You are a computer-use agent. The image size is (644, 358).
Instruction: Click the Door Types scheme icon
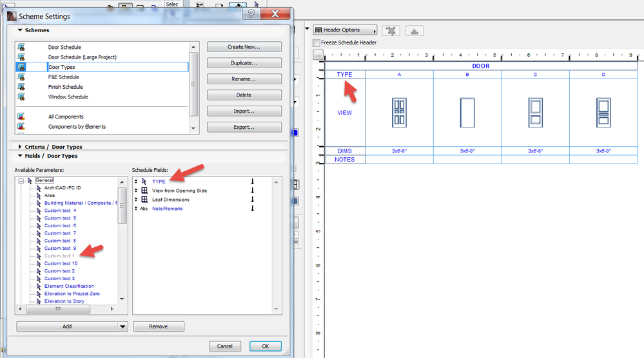[x=21, y=67]
